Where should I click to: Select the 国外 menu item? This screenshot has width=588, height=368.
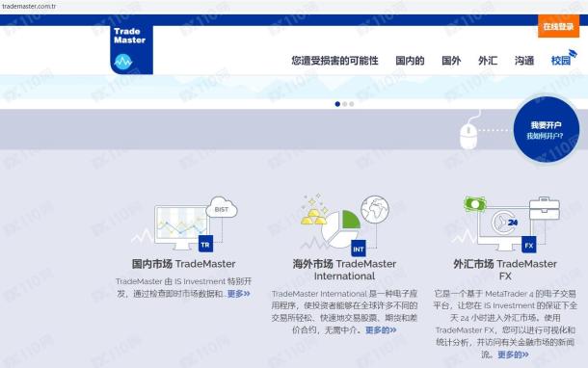point(451,61)
